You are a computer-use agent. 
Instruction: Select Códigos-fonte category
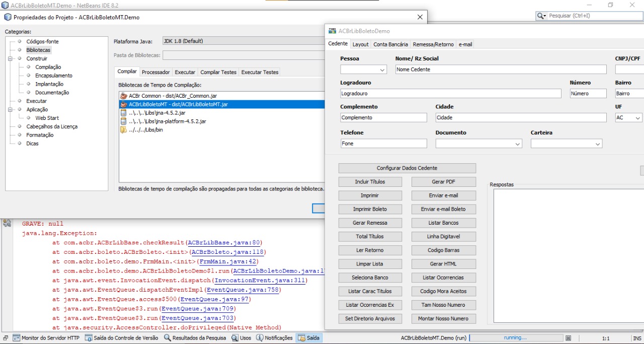tap(42, 42)
